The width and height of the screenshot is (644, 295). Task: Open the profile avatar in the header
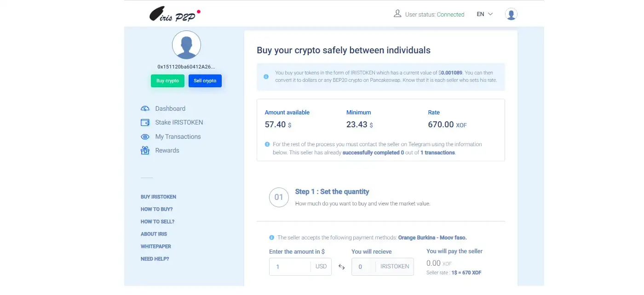[x=511, y=14]
